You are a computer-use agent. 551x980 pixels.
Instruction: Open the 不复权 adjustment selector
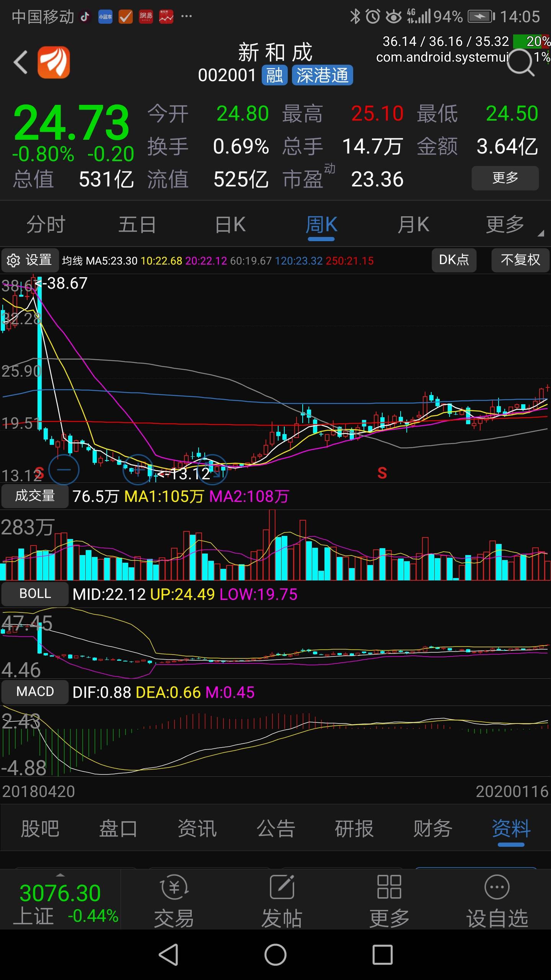[x=520, y=260]
